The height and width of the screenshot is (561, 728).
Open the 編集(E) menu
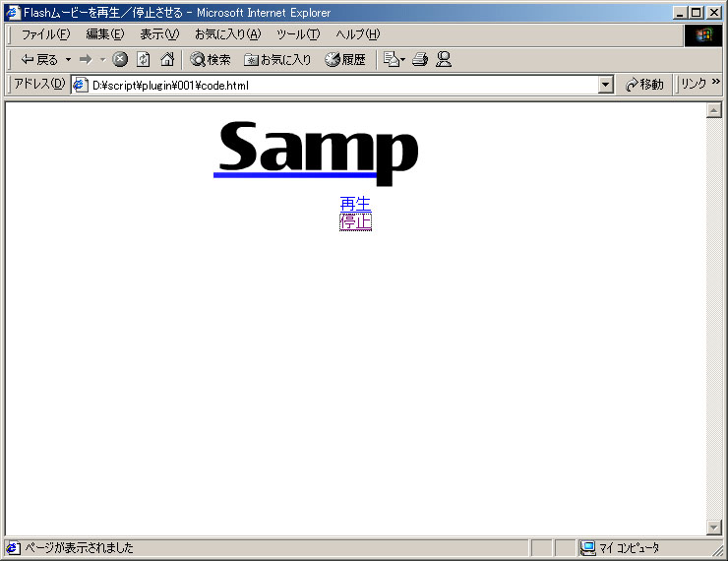pyautogui.click(x=105, y=34)
